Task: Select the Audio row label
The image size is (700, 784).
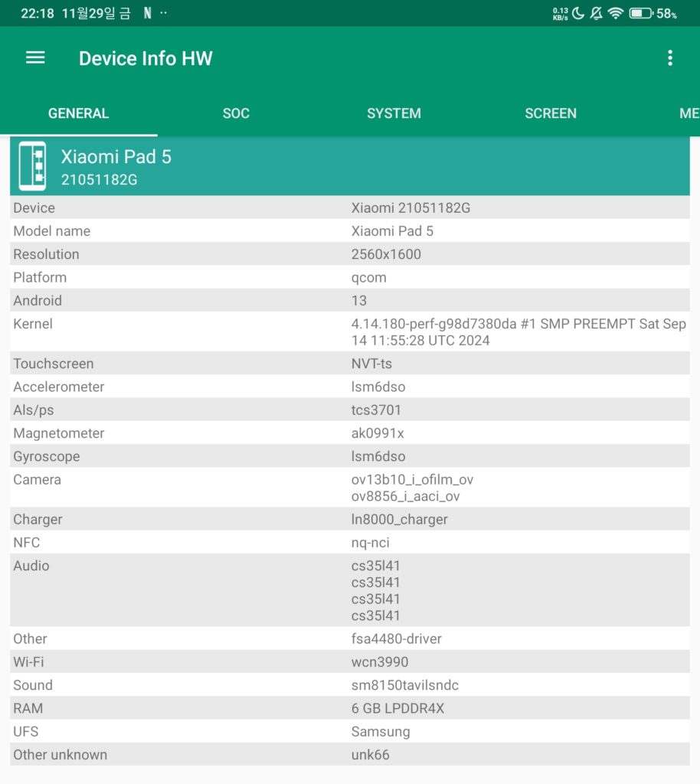Action: (31, 566)
